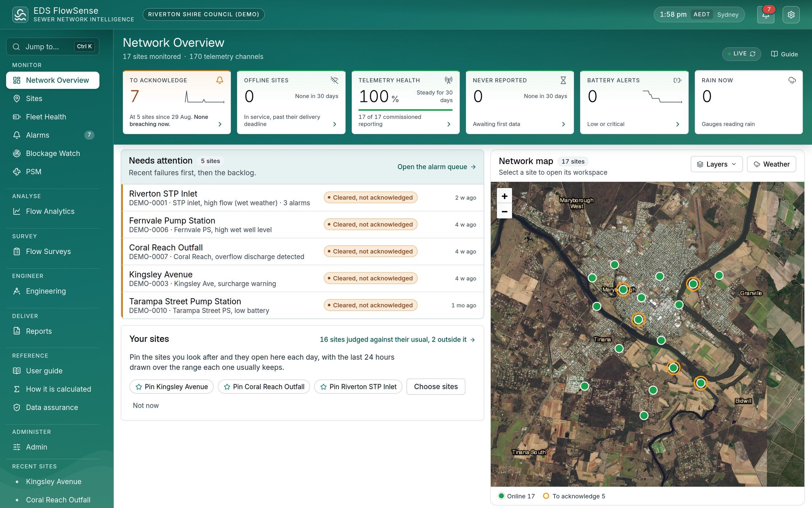
Task: Click the Flow Analytics chart icon in the sidebar
Action: click(x=17, y=211)
